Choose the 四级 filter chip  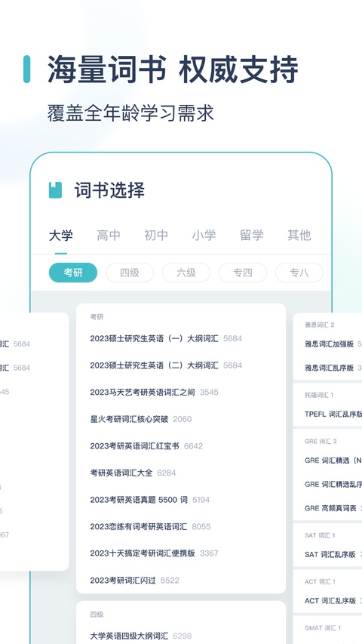pyautogui.click(x=130, y=273)
